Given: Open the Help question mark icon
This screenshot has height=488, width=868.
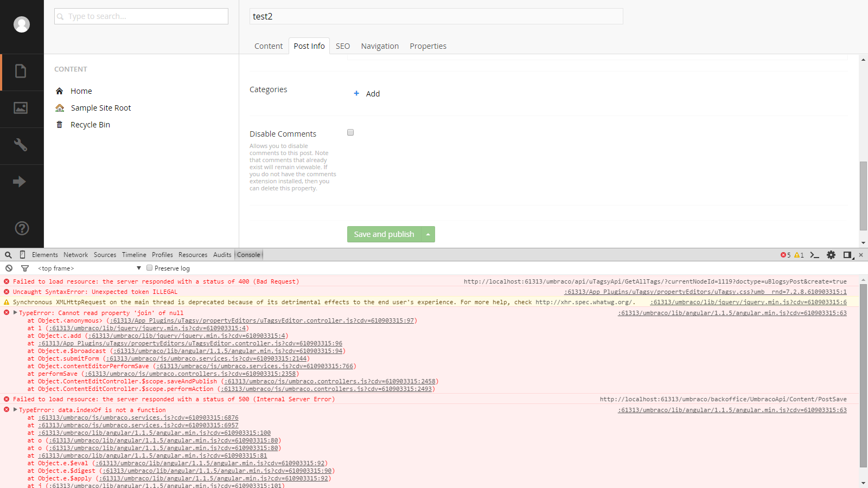Looking at the screenshot, I should click(x=22, y=228).
